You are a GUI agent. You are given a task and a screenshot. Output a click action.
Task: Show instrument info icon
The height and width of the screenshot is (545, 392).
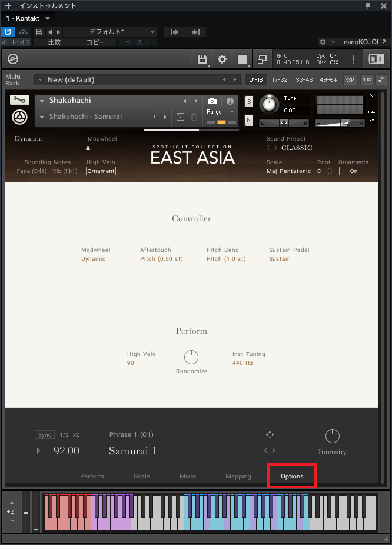coord(230,101)
